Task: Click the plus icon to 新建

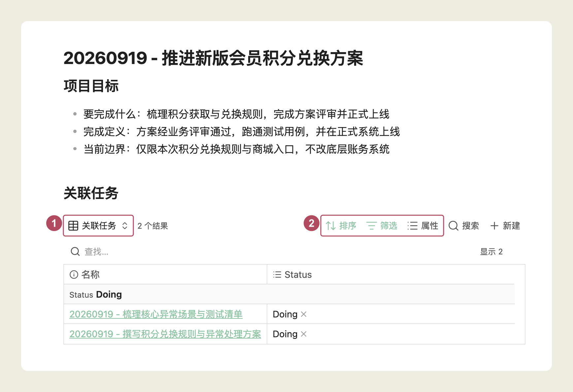Action: coord(494,226)
